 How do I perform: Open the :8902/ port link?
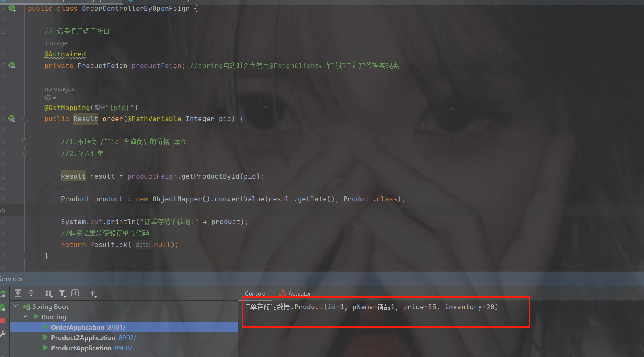pos(127,338)
